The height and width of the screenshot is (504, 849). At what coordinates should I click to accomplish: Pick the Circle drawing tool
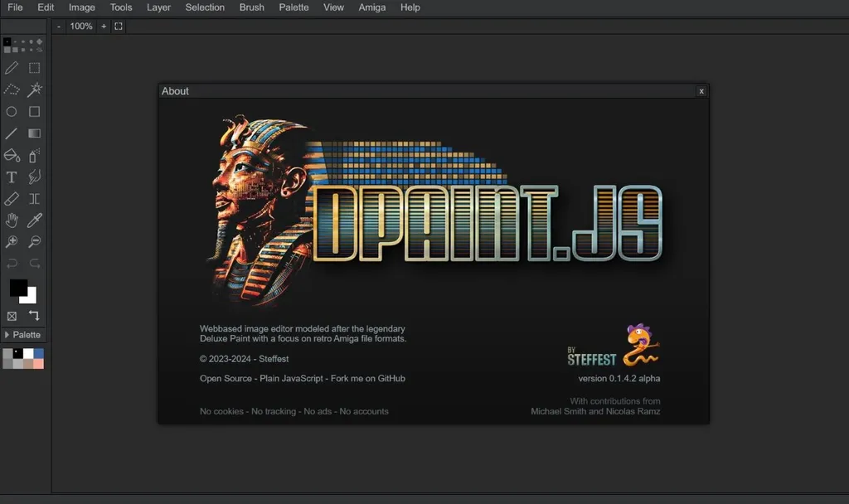(x=11, y=111)
